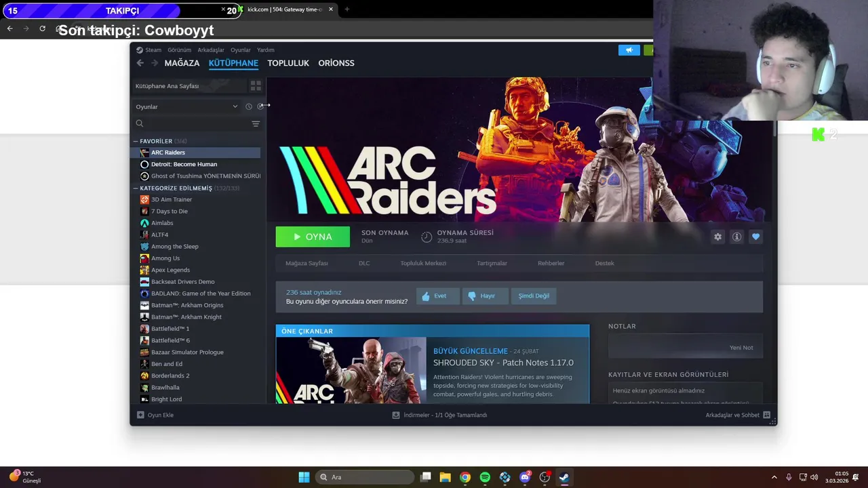Click the ready-to-play filter icon beside the clock
The width and height of the screenshot is (868, 488).
pyautogui.click(x=260, y=106)
